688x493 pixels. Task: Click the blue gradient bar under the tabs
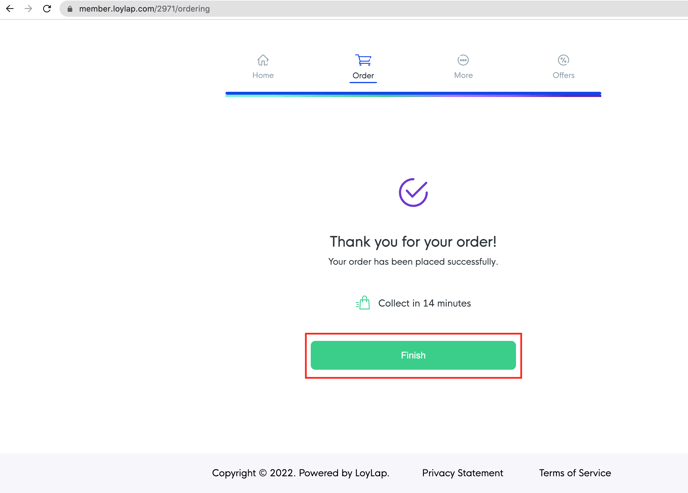(413, 94)
